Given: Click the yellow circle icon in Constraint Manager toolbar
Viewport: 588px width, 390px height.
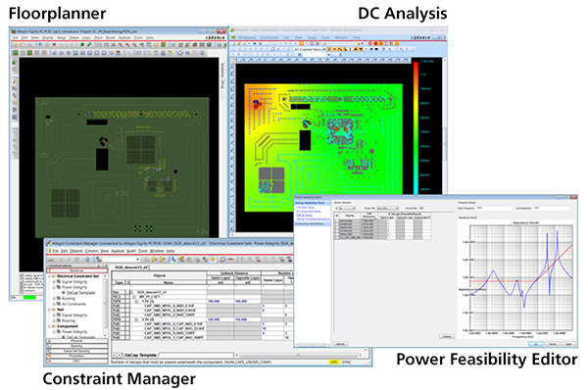Looking at the screenshot, I should click(x=213, y=259).
